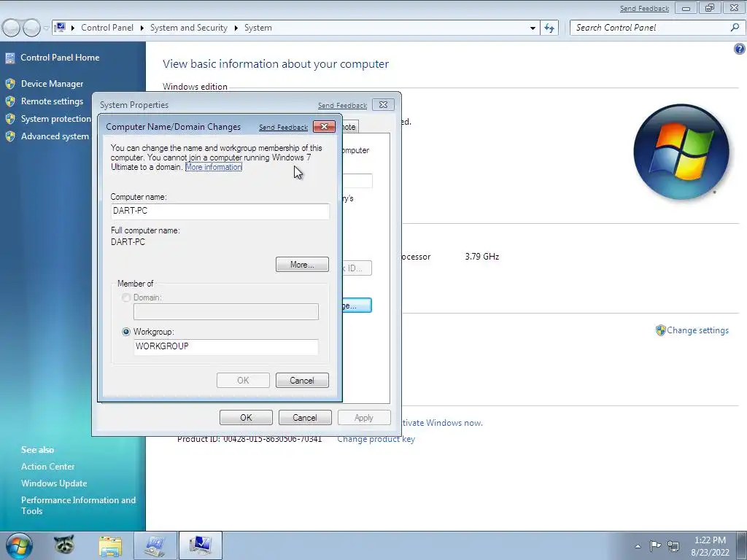Show hidden tray icons arrow

[x=638, y=546]
